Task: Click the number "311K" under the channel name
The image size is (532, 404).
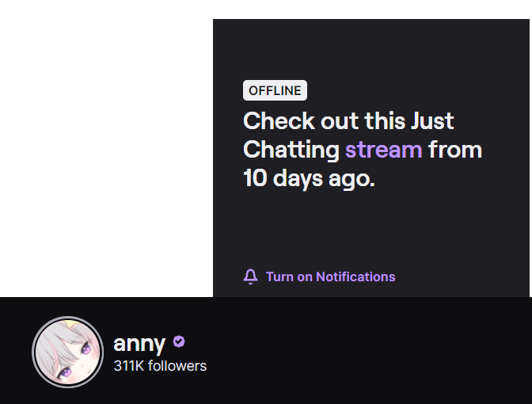Action: coord(129,366)
